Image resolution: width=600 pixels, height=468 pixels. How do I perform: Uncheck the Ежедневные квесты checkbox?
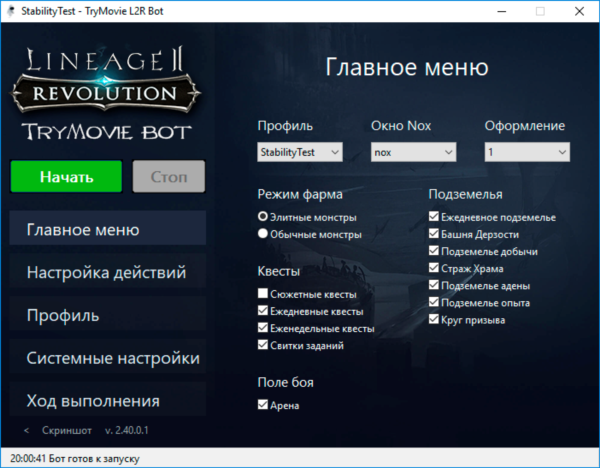click(x=263, y=310)
